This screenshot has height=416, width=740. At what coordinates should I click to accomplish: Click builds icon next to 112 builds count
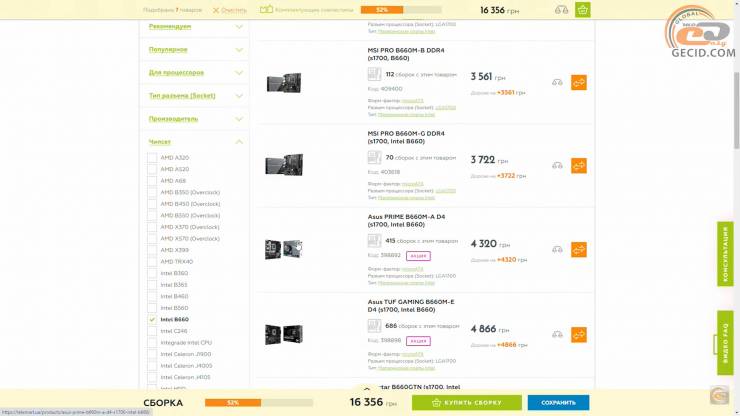(x=374, y=74)
